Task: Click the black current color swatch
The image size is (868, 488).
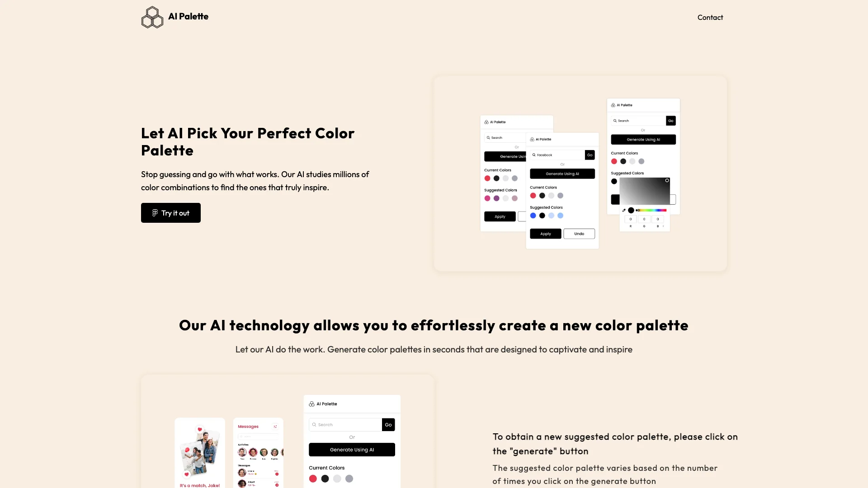Action: (325, 479)
